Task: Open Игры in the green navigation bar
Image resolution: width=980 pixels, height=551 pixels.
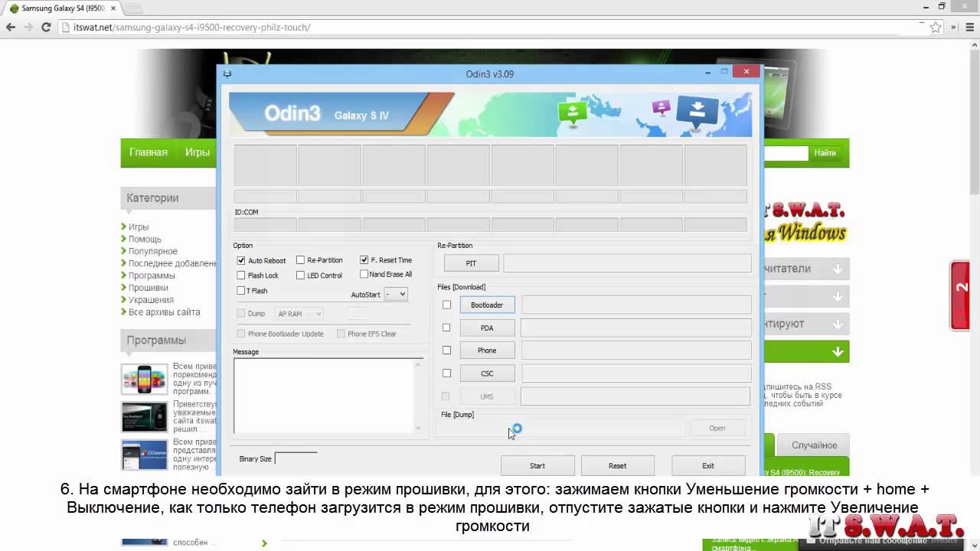Action: point(198,152)
